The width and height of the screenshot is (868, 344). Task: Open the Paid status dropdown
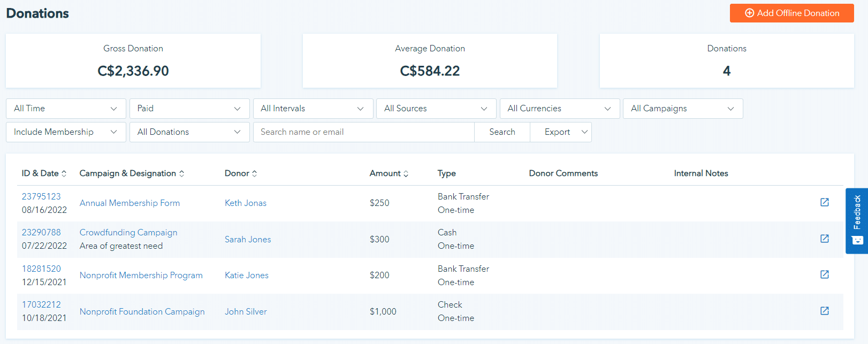coord(189,109)
